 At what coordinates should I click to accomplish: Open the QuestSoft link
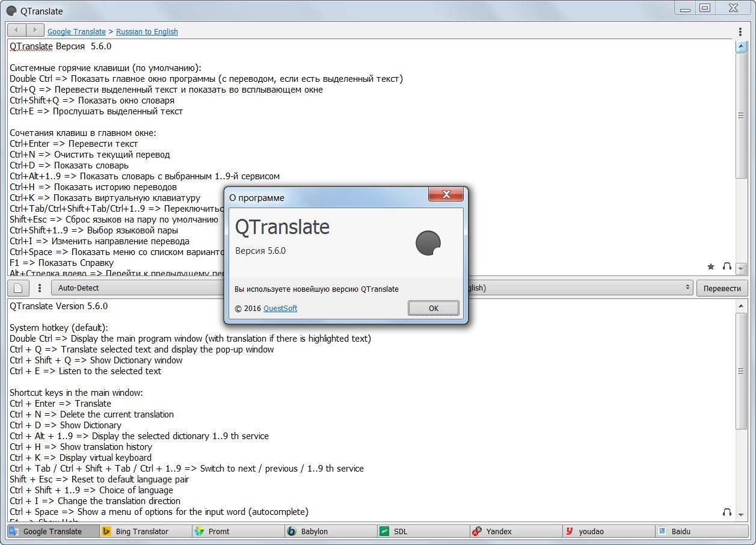pyautogui.click(x=280, y=308)
